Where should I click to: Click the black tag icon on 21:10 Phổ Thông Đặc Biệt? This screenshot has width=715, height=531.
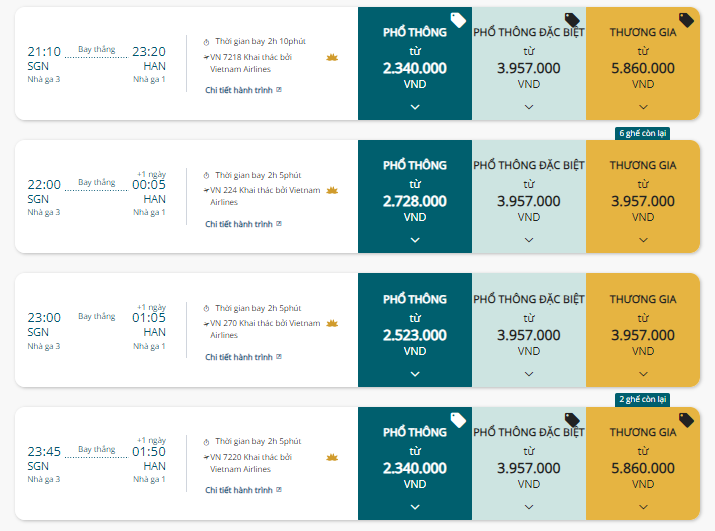tap(572, 20)
